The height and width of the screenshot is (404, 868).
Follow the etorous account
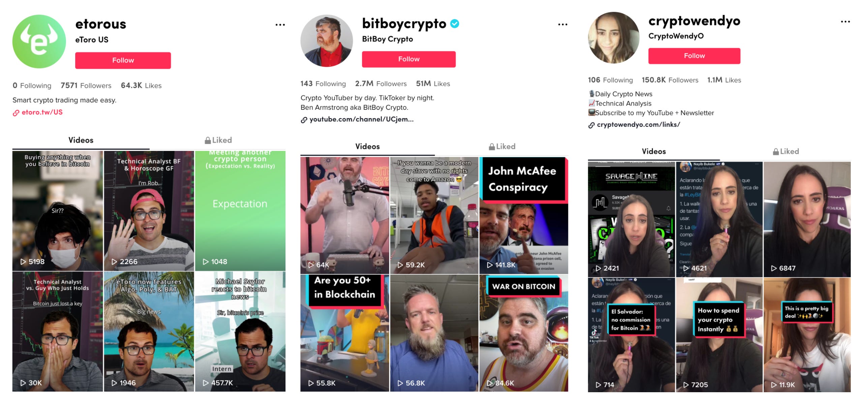123,60
